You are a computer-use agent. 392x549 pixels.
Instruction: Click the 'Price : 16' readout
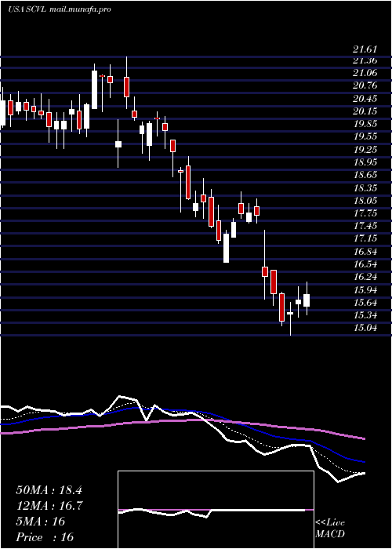tap(45, 536)
